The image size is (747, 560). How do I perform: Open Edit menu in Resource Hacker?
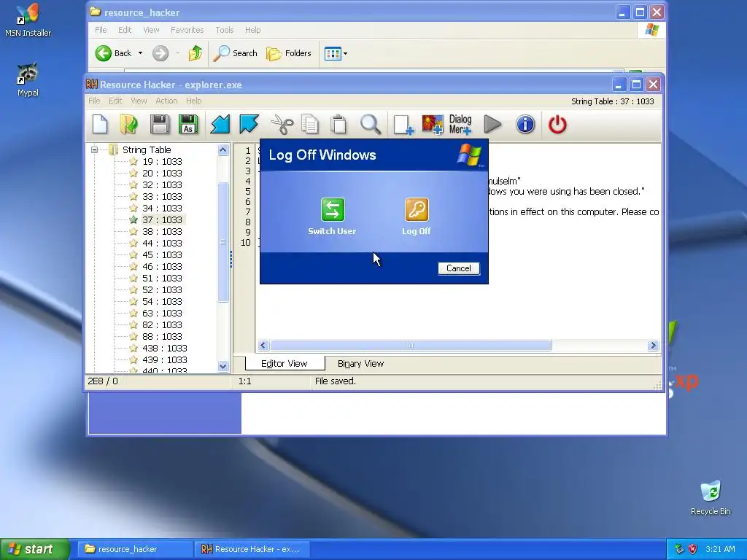point(115,101)
